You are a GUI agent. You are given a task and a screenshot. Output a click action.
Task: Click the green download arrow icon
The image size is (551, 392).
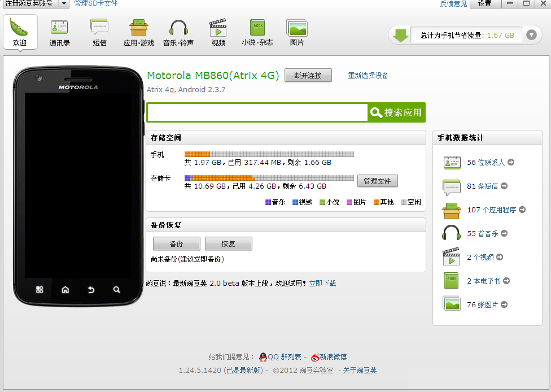point(400,35)
